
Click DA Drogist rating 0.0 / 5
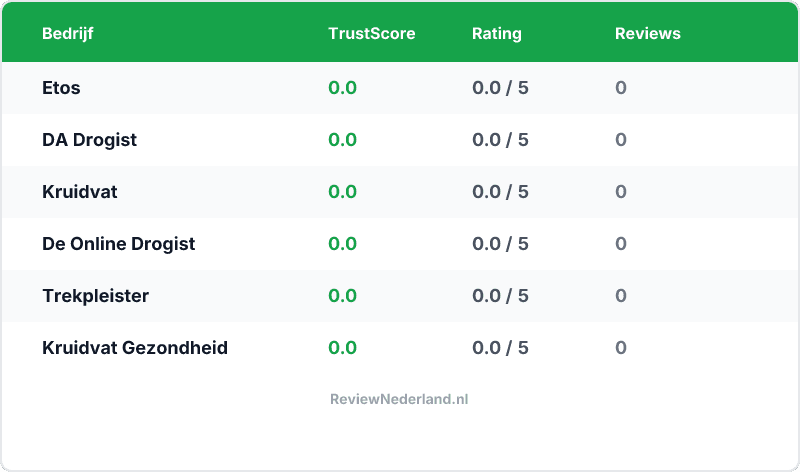point(500,140)
